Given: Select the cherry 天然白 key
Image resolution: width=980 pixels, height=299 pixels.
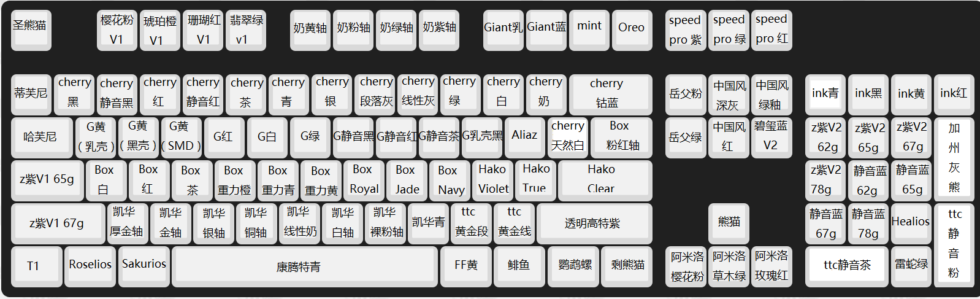Looking at the screenshot, I should (x=567, y=137).
